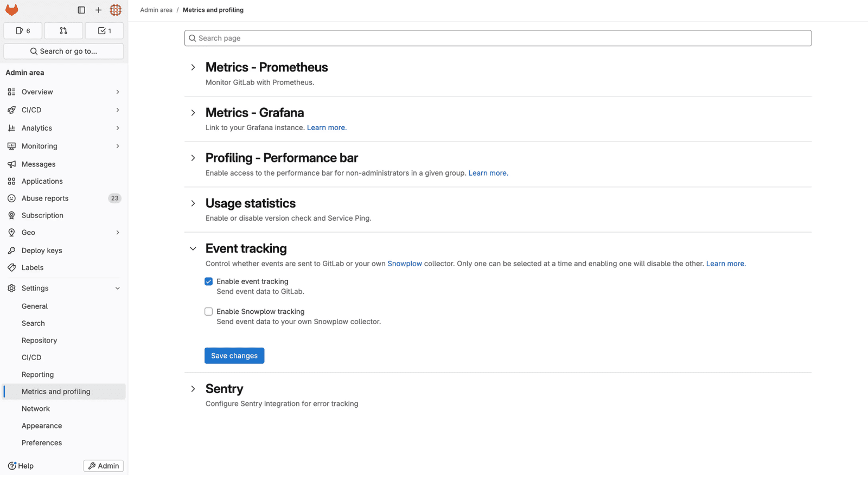868x488 pixels.
Task: Uncheck Enable event tracking
Action: tap(208, 281)
